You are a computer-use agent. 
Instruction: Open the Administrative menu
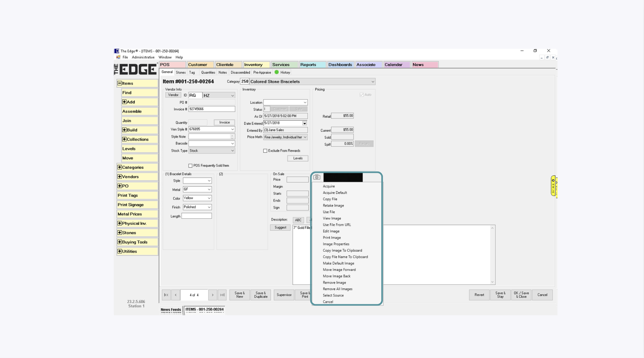click(143, 57)
